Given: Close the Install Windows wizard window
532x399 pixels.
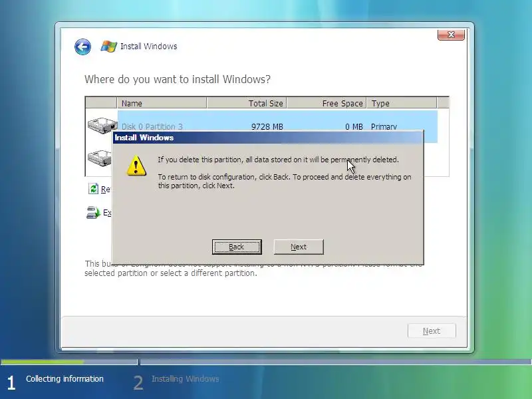Looking at the screenshot, I should pos(451,35).
